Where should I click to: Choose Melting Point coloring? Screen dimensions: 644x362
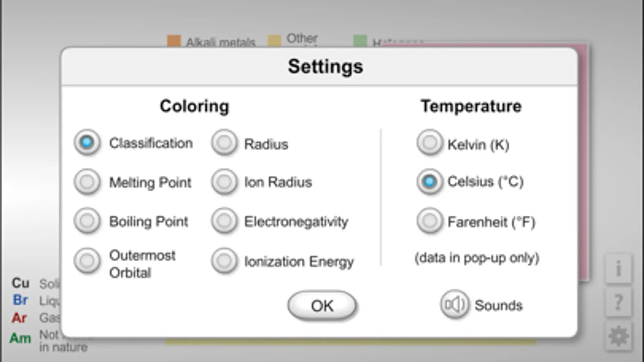(87, 182)
